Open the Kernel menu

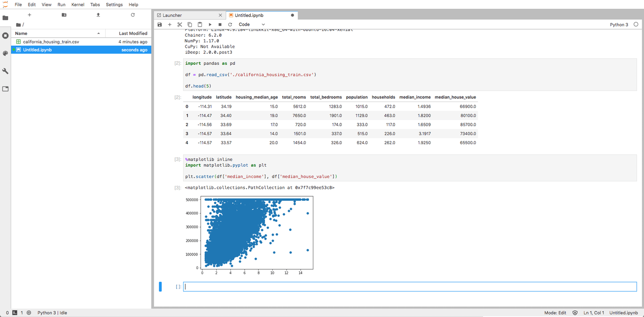[x=77, y=5]
